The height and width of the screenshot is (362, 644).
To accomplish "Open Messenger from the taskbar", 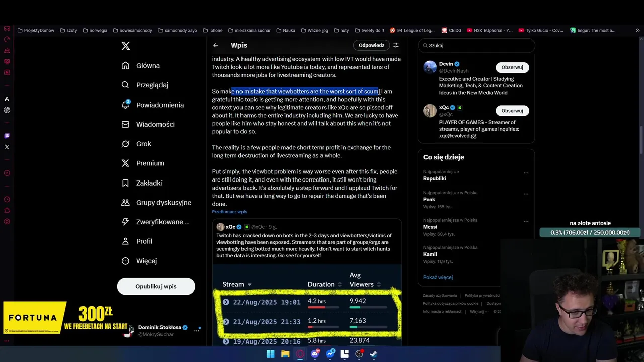I will pyautogui.click(x=330, y=354).
